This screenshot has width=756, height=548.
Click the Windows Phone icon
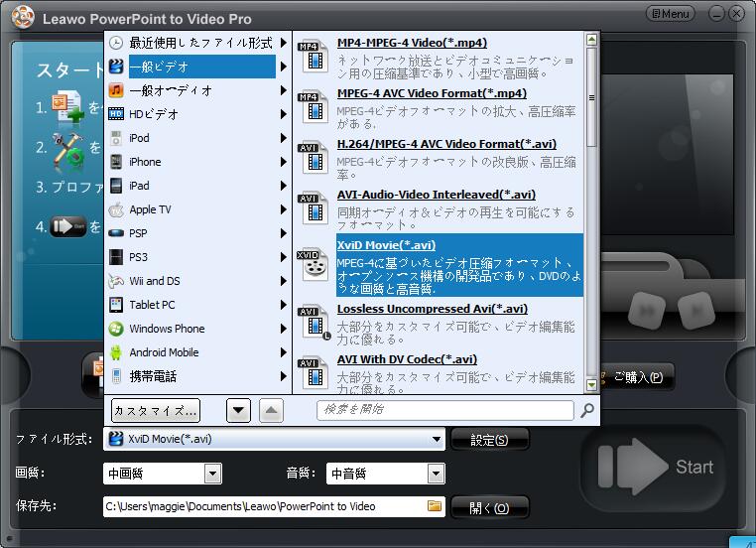coord(116,329)
